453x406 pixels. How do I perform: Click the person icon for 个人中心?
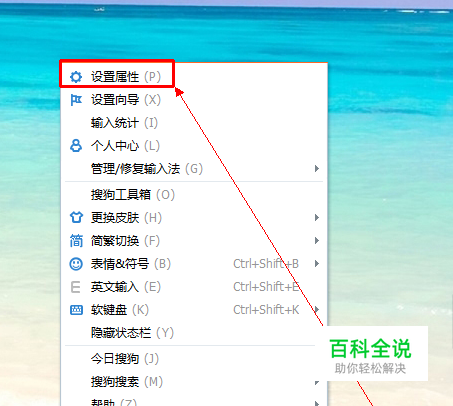(x=76, y=146)
